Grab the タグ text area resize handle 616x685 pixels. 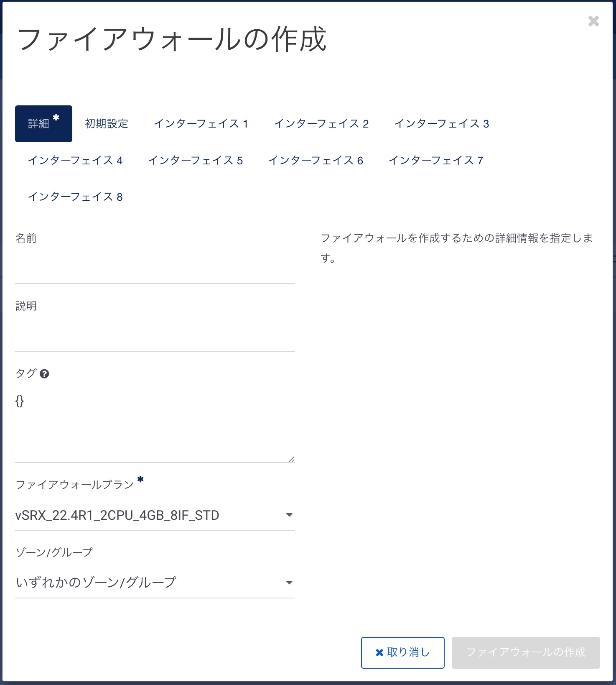tap(291, 459)
